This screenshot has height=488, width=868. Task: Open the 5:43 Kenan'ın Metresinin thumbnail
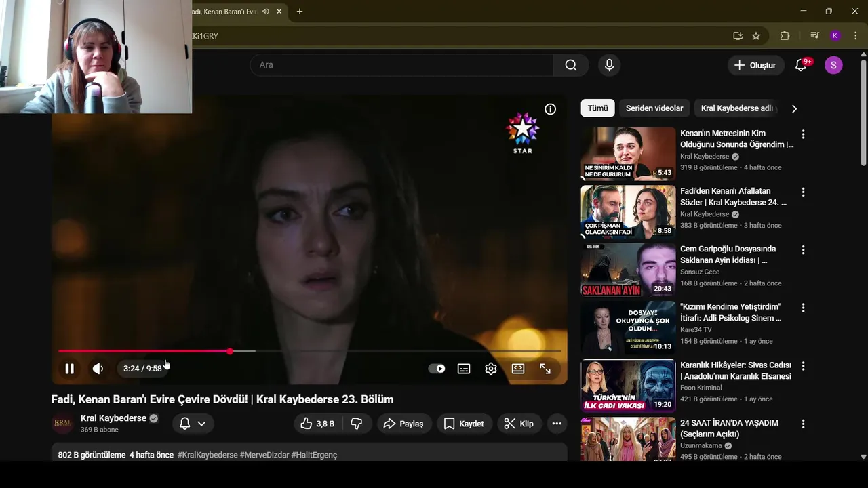point(628,154)
